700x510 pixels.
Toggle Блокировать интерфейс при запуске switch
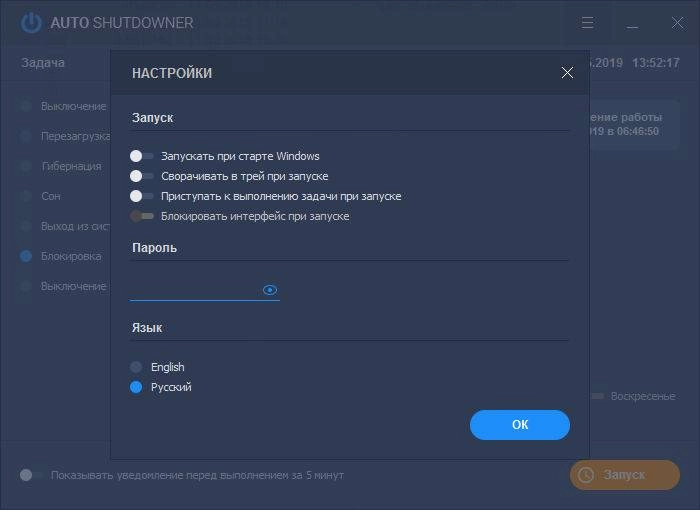142,216
